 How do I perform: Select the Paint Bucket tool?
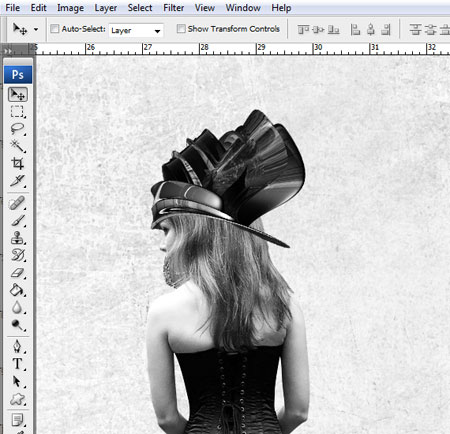point(17,290)
